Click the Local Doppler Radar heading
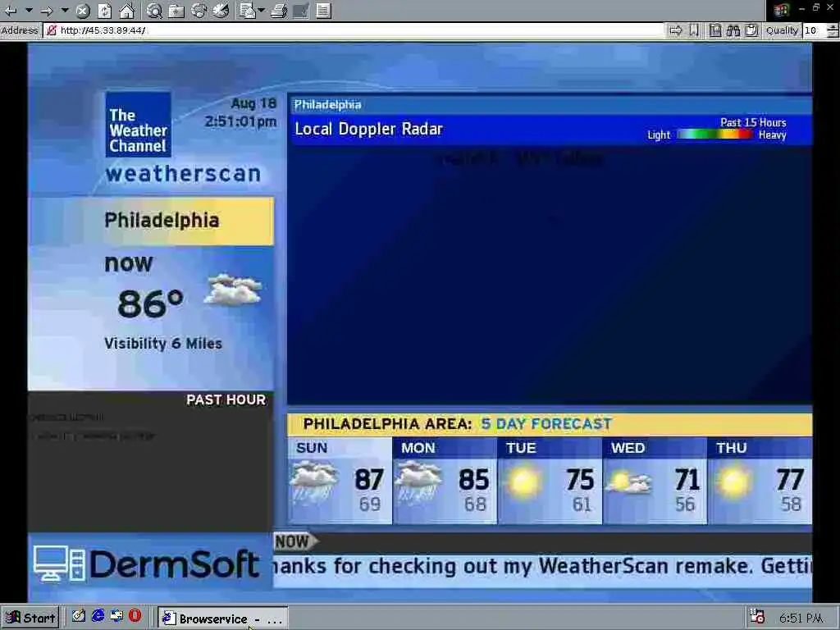 point(368,129)
